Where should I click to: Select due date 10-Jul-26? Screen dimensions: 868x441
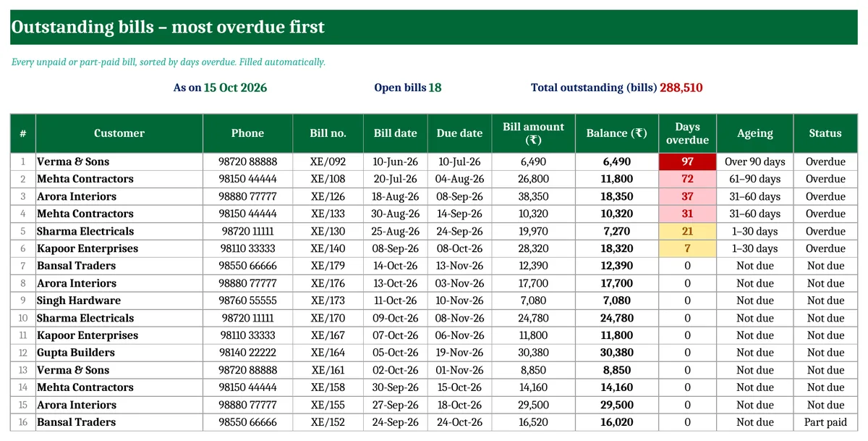pos(460,161)
